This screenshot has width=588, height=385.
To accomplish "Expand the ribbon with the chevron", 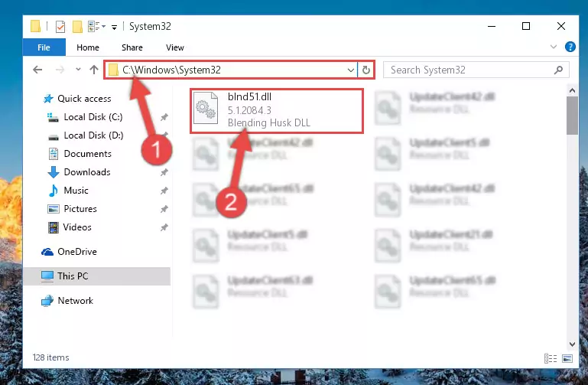I will 553,47.
